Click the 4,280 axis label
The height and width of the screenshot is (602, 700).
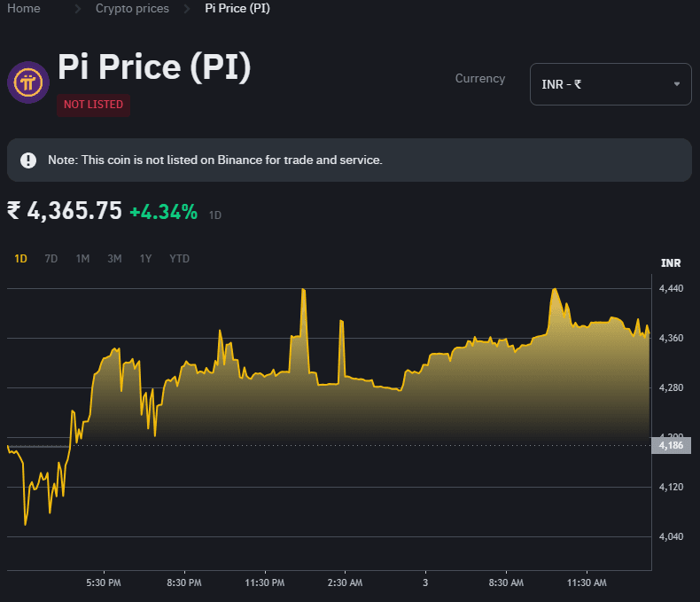671,387
